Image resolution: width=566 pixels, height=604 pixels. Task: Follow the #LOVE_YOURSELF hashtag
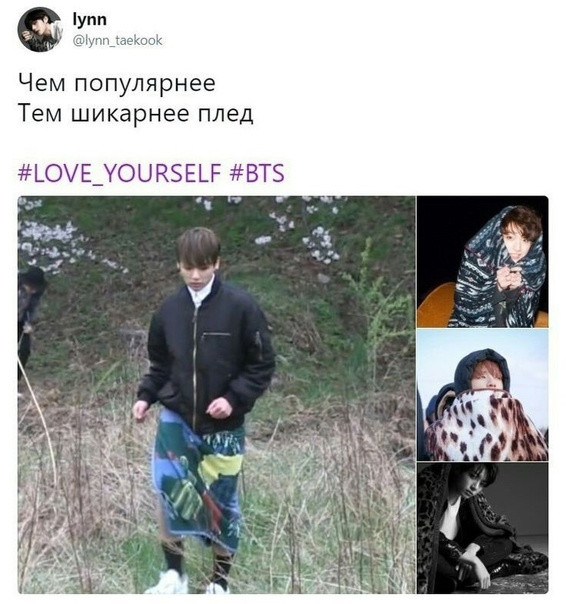119,173
